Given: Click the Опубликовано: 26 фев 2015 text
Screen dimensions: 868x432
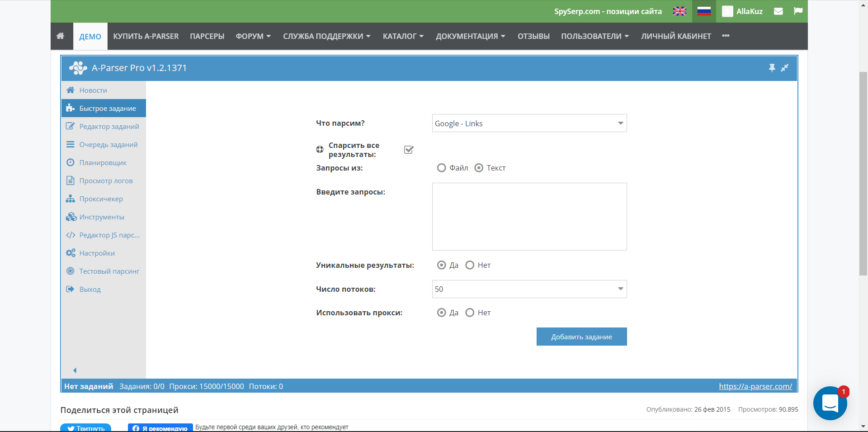Looking at the screenshot, I should 688,409.
